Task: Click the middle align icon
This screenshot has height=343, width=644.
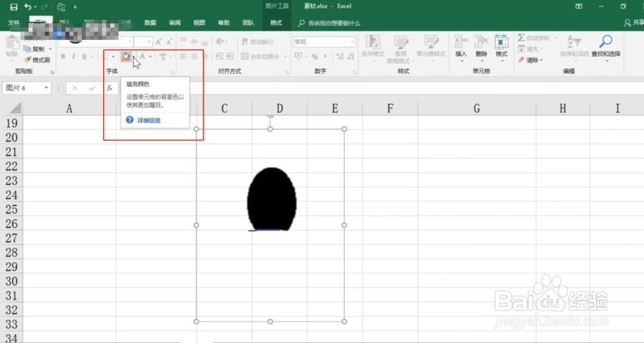Action: tap(194, 41)
